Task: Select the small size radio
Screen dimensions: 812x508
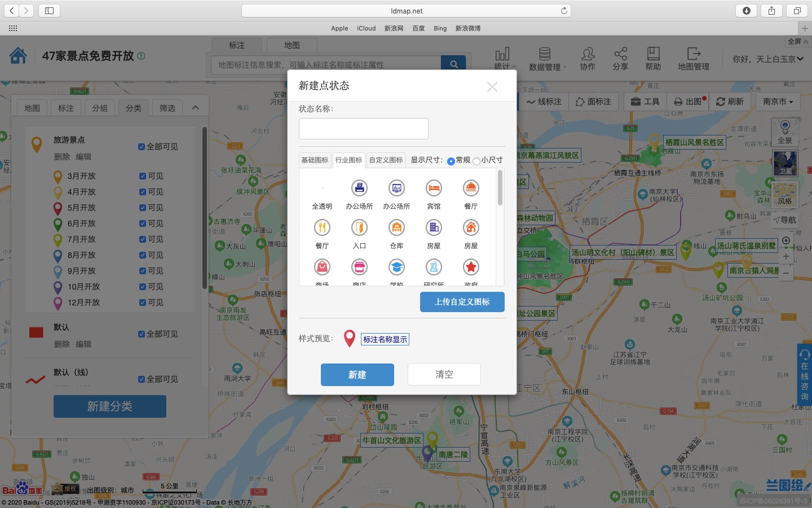Action: coord(476,161)
